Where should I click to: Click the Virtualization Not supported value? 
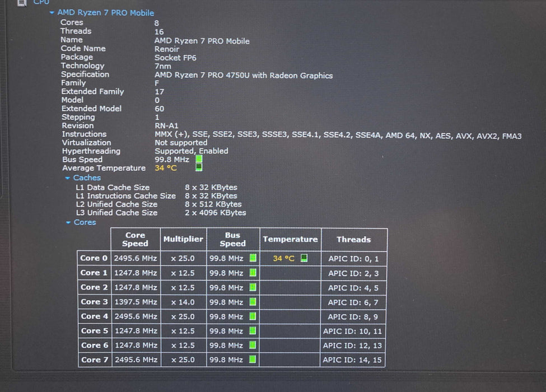[181, 143]
